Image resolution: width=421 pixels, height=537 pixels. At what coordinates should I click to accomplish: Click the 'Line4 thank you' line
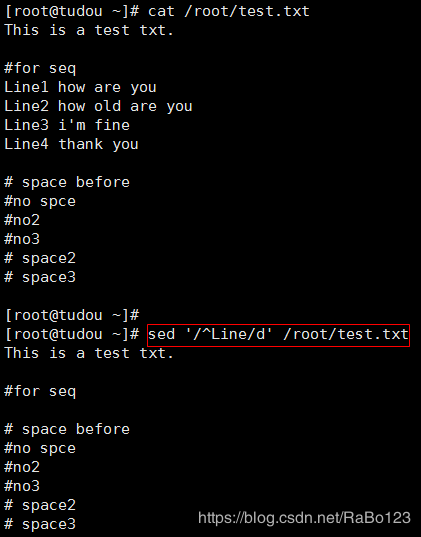click(x=71, y=144)
